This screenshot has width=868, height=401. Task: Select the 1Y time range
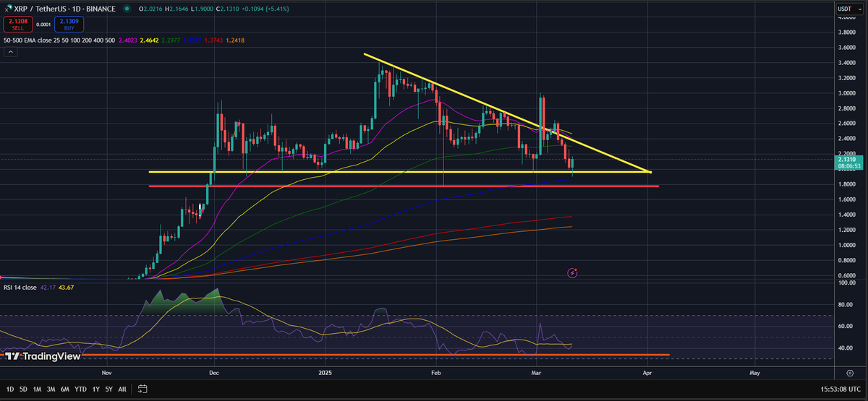(95, 389)
